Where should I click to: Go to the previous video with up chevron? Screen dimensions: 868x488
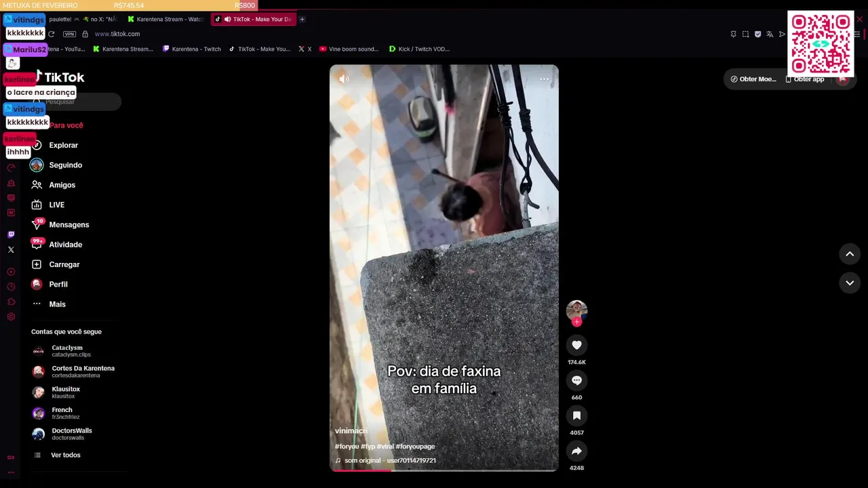point(850,254)
